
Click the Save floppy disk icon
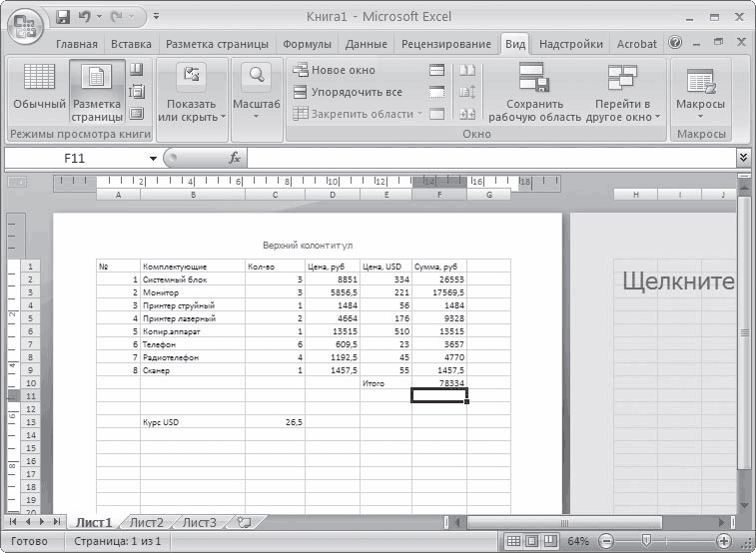(63, 17)
